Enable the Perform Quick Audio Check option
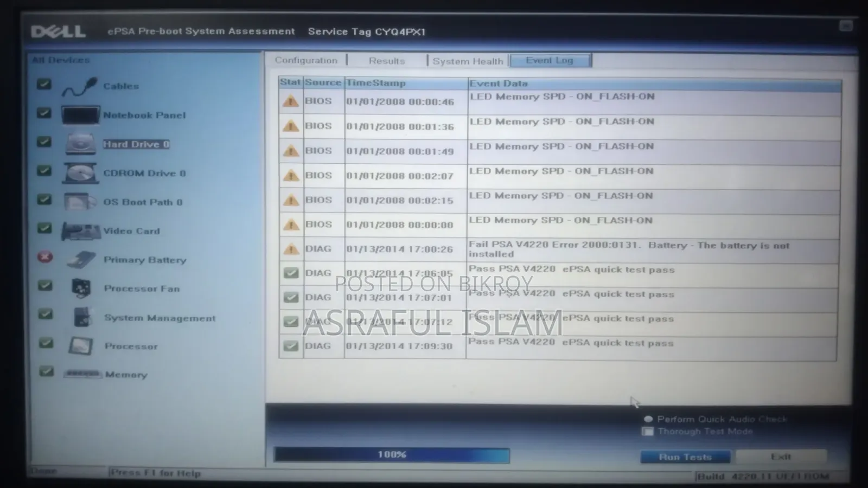The width and height of the screenshot is (868, 488). tap(648, 419)
